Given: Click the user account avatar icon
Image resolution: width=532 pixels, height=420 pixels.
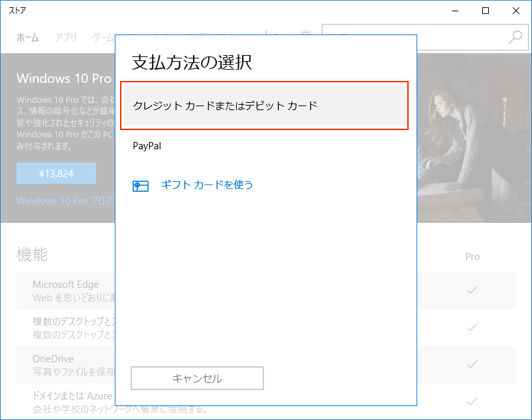Looking at the screenshot, I should pyautogui.click(x=305, y=37).
